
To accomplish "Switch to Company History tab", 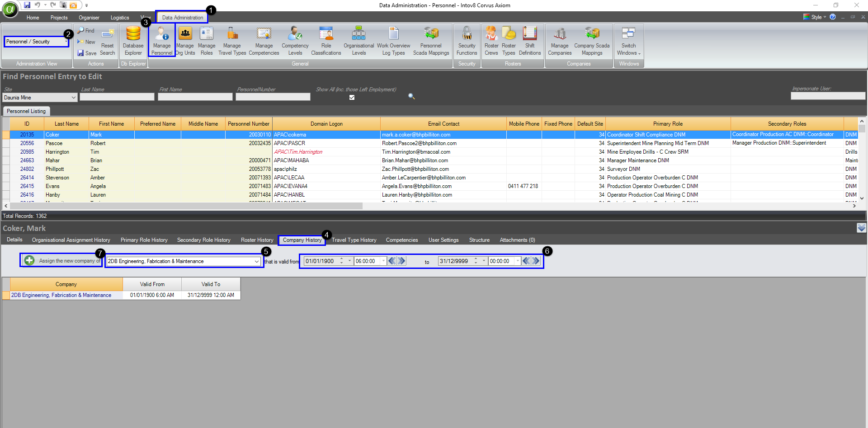I will (302, 240).
